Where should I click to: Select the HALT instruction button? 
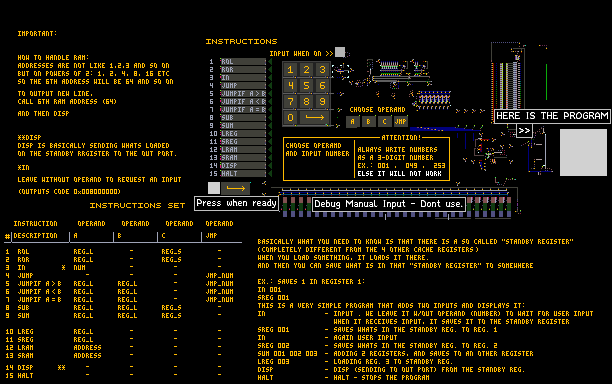[243, 174]
